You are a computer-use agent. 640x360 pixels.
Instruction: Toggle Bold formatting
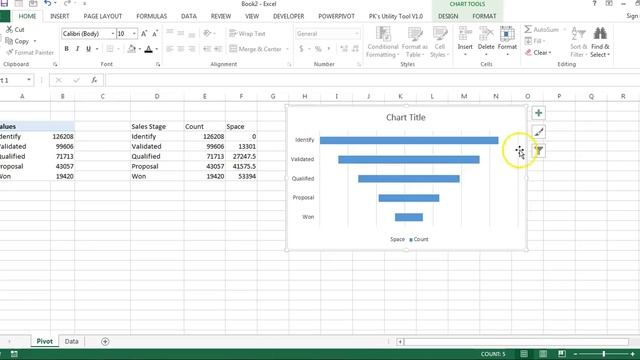coord(67,49)
